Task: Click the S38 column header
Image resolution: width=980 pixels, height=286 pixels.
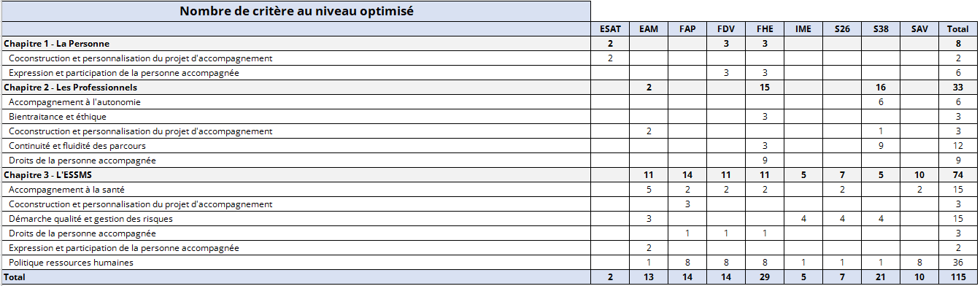Action: 881,29
